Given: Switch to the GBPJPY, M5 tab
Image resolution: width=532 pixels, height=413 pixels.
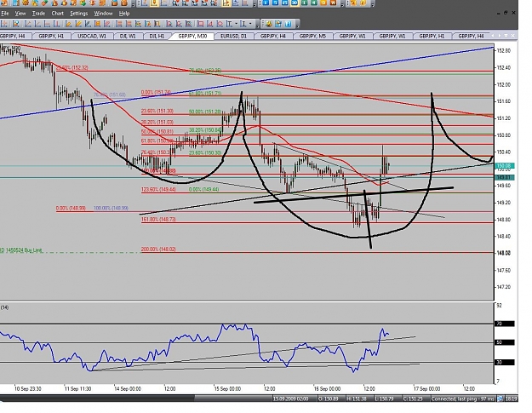Looking at the screenshot, I should (x=312, y=36).
